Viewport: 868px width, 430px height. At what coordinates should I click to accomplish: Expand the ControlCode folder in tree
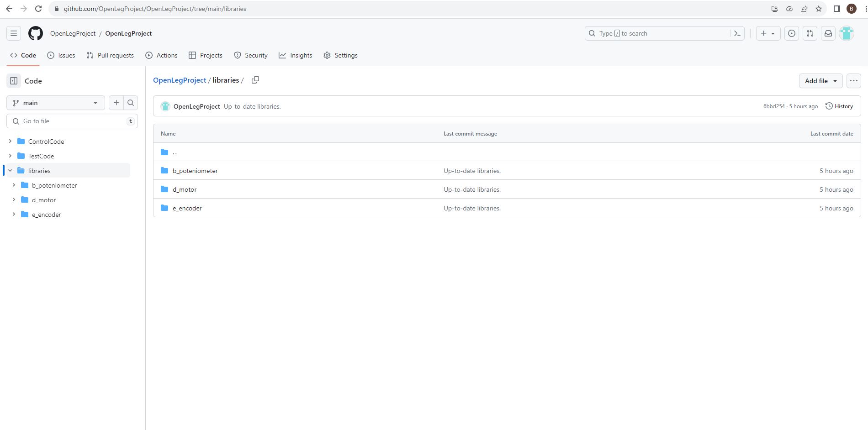pyautogui.click(x=10, y=142)
